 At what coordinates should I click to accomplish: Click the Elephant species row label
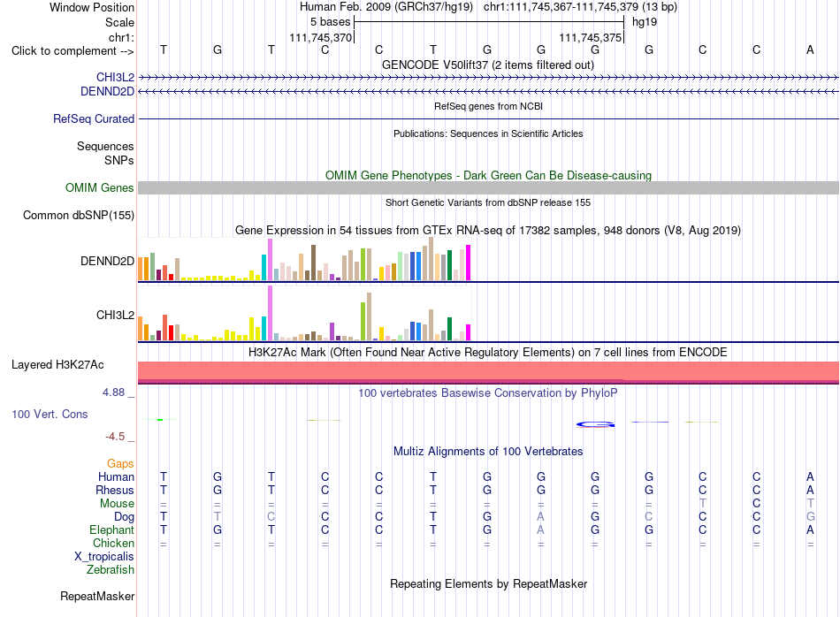(x=111, y=529)
